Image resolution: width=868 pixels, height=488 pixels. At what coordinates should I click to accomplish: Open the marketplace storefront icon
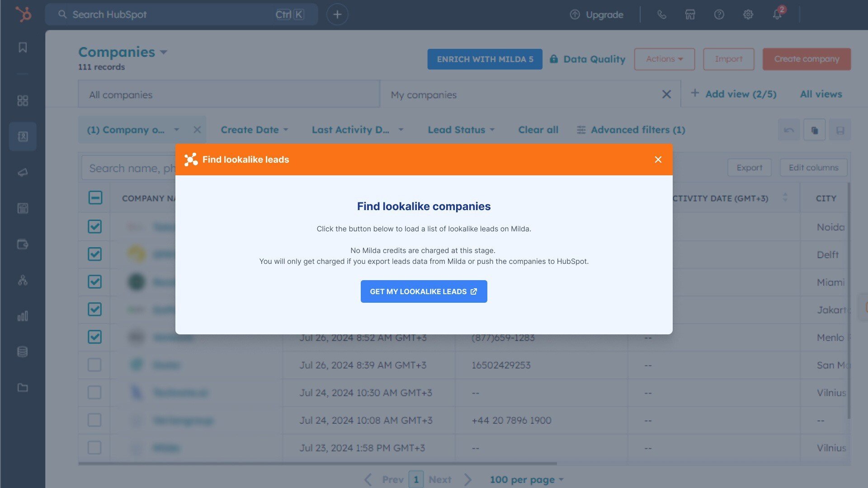[x=690, y=14]
